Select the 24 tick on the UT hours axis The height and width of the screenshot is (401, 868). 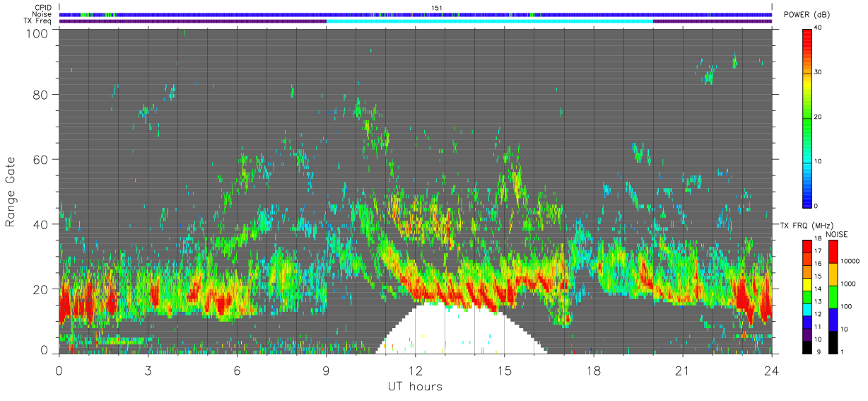click(x=772, y=371)
